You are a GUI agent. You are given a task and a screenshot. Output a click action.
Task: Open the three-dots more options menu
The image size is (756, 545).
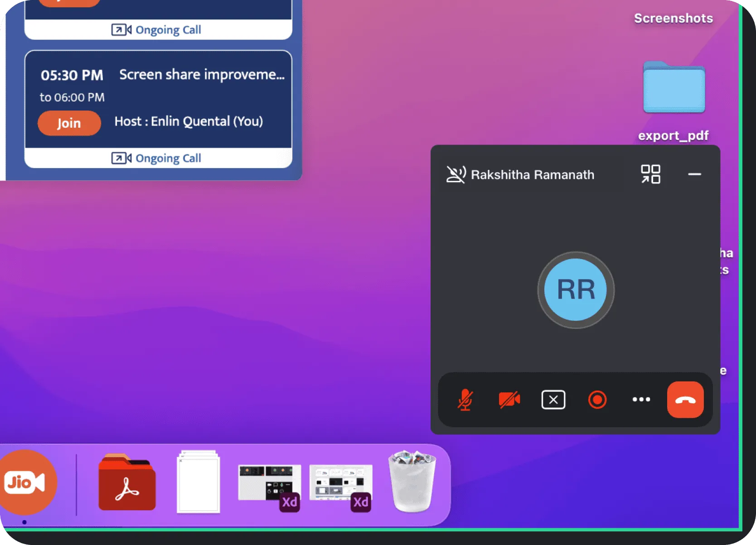point(641,400)
